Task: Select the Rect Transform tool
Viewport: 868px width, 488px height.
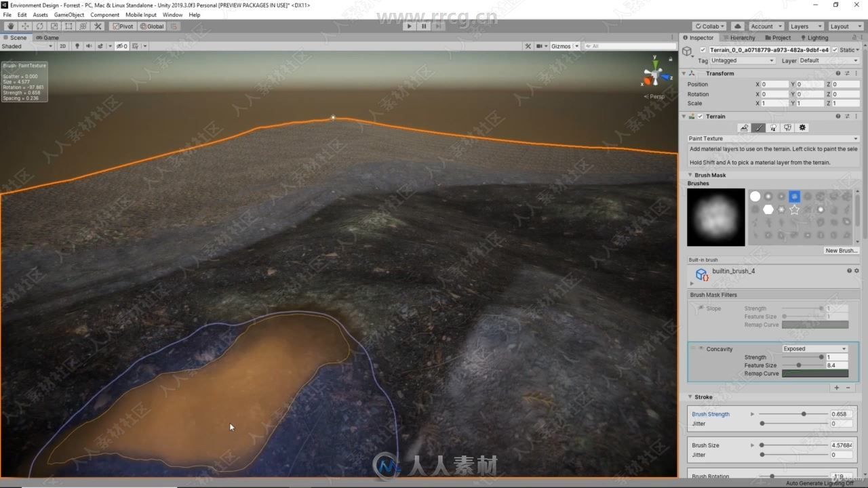Action: click(x=68, y=26)
